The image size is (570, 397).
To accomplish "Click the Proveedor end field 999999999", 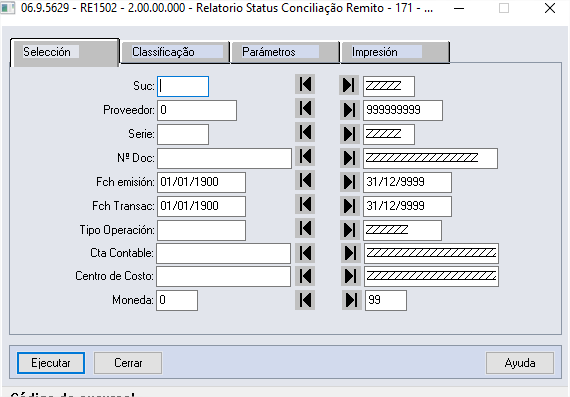I will click(x=403, y=111).
